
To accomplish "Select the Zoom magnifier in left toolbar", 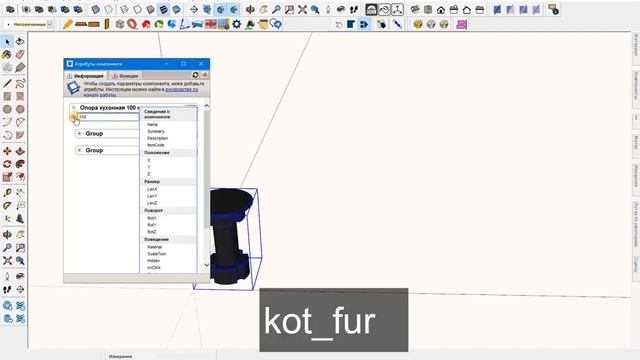I will click(x=7, y=248).
